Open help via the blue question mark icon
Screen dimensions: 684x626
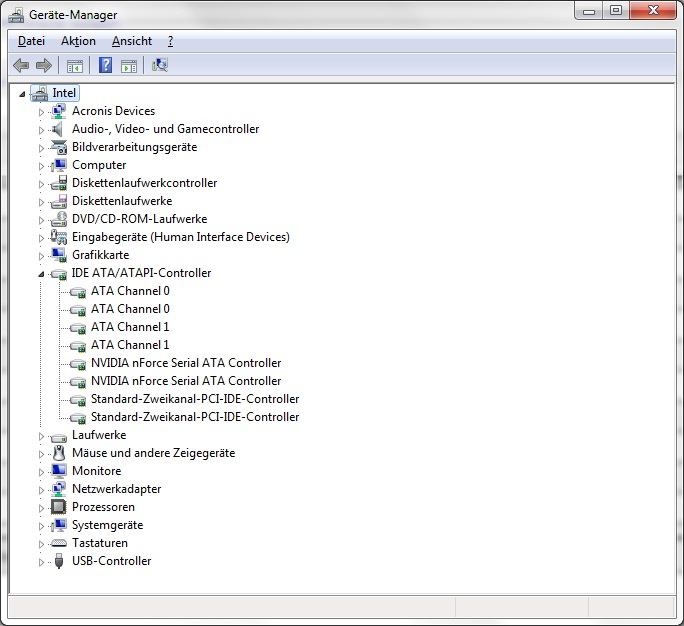click(x=105, y=65)
